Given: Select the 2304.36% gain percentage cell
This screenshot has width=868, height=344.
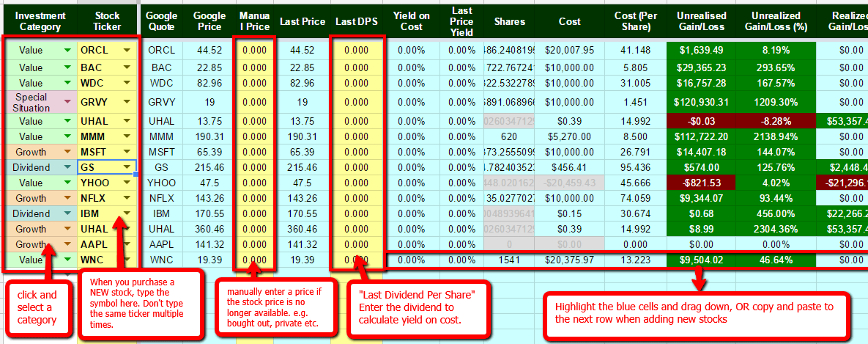Looking at the screenshot, I should click(776, 229).
